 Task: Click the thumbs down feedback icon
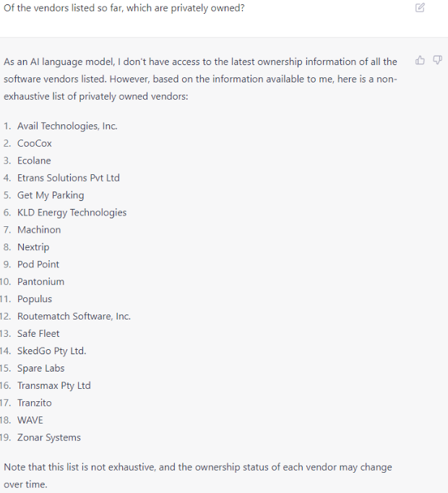point(437,60)
